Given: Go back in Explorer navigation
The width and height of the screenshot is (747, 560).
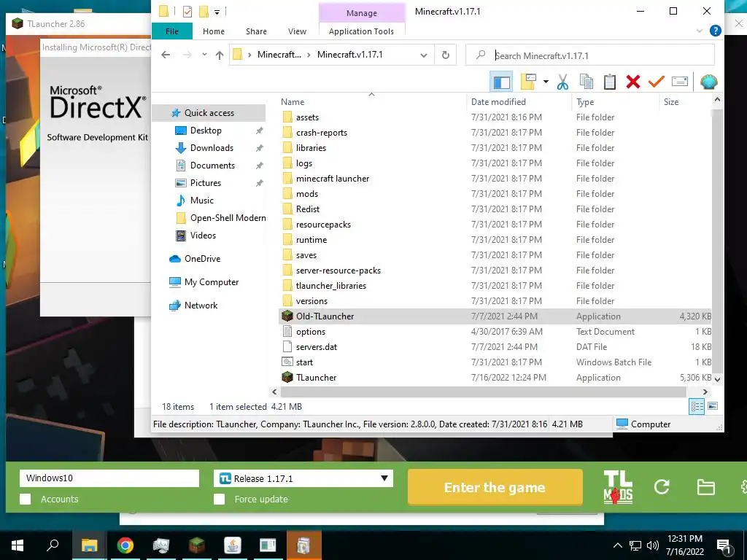Looking at the screenshot, I should 166,55.
